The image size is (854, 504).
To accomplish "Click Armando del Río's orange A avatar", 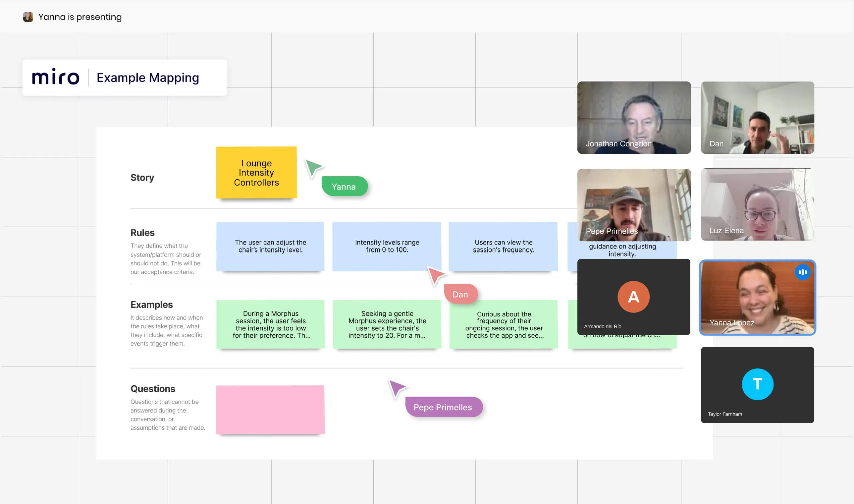I will [633, 297].
